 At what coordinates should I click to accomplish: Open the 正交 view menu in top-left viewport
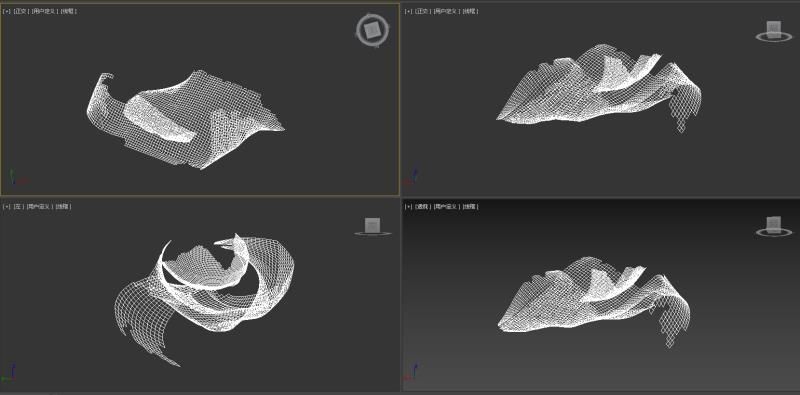pyautogui.click(x=21, y=11)
